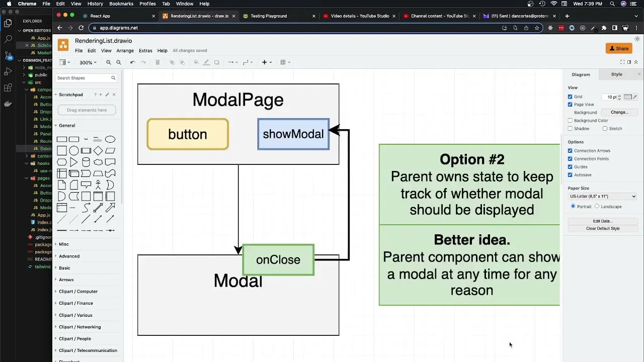Click the Clear Default Style button
This screenshot has height=362, width=644.
point(603,229)
